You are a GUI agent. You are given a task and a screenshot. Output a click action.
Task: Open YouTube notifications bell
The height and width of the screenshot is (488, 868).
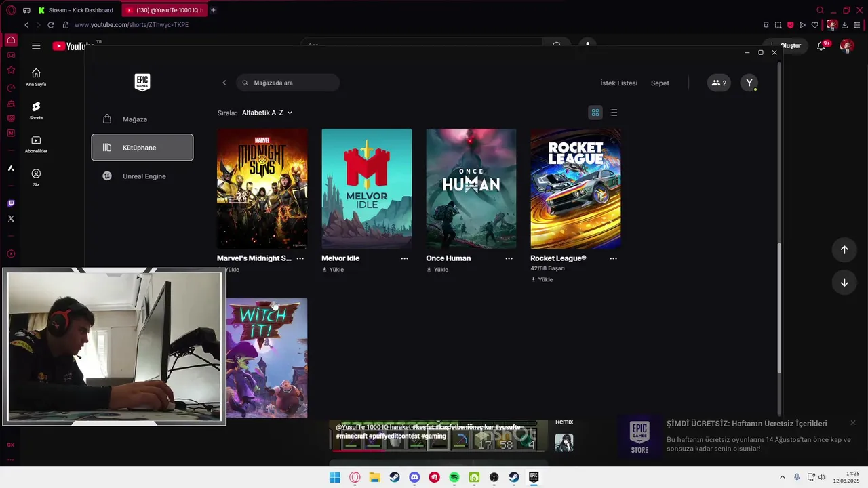821,46
